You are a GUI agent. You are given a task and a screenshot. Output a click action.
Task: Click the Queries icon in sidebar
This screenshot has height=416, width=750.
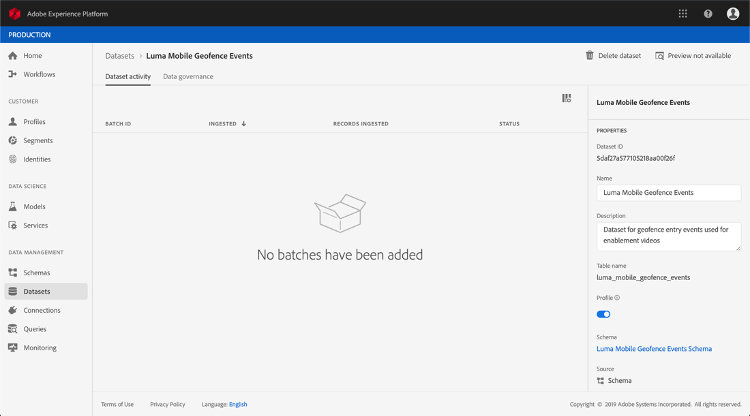pyautogui.click(x=13, y=329)
